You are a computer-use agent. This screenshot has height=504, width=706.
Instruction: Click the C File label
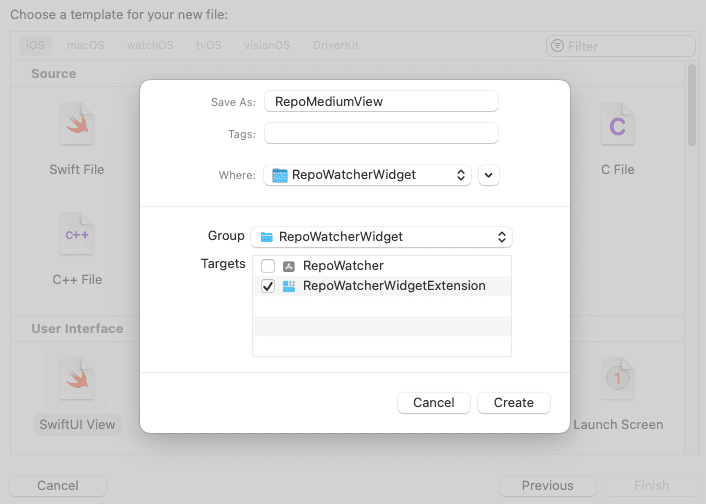click(x=618, y=169)
